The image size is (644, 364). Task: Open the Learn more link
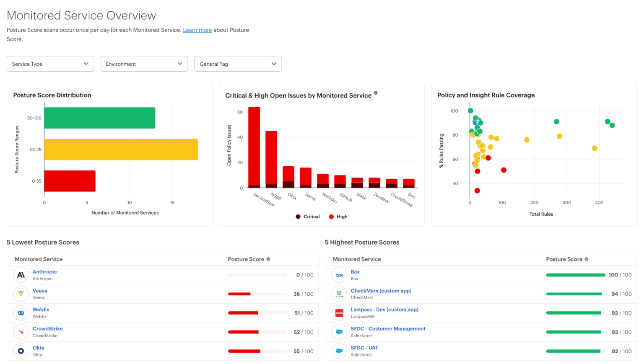[x=197, y=30]
